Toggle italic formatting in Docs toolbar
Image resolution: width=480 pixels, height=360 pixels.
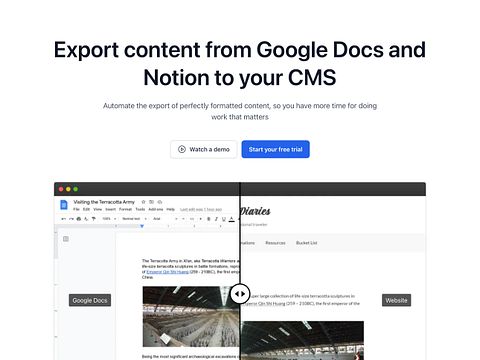(216, 219)
